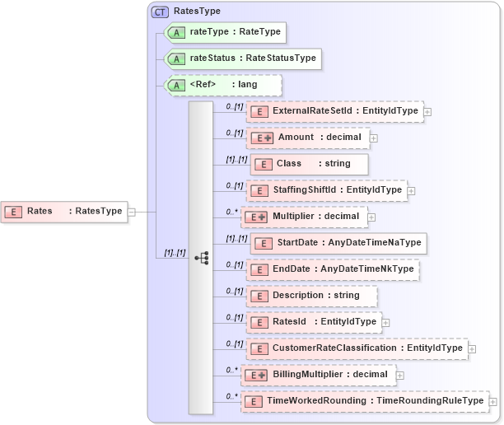Select the A icon of rateType attribute
This screenshot has width=504, height=425.
[176, 32]
